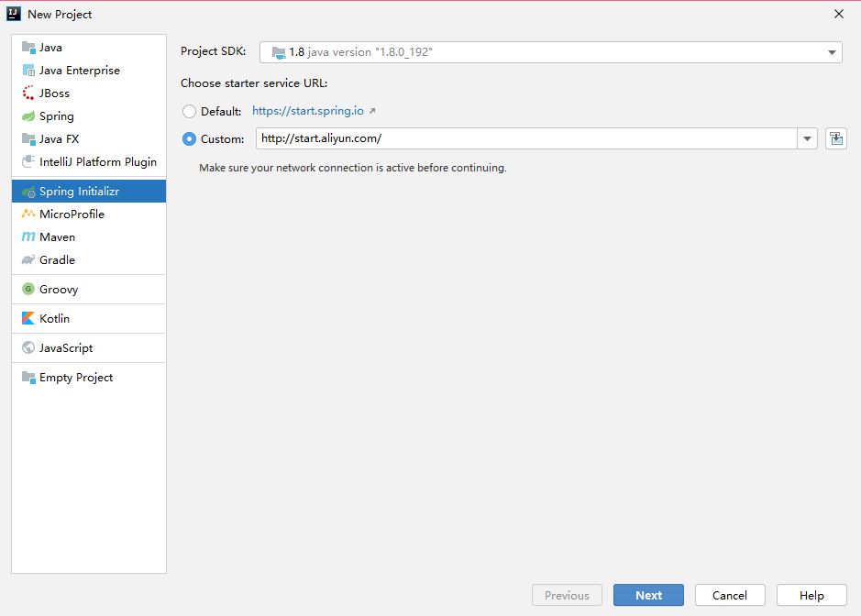
Task: Click the "Default:" label text
Action: click(x=221, y=112)
